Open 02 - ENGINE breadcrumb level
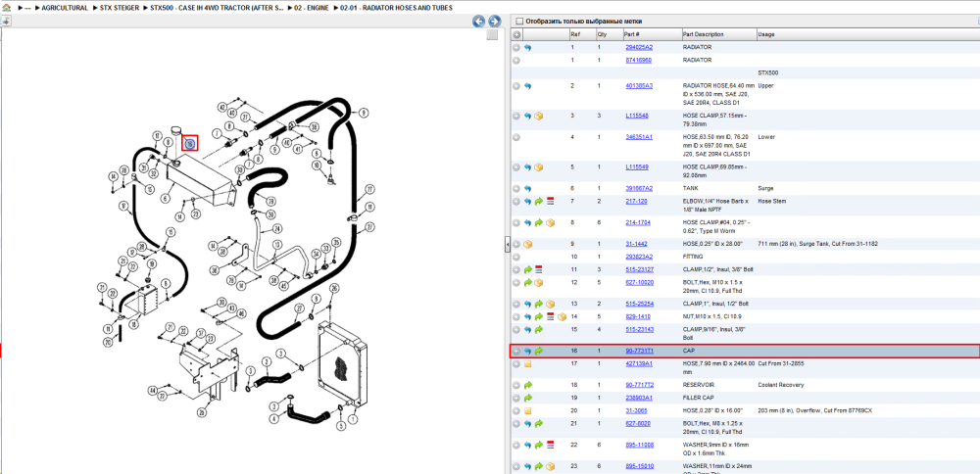Screen dimensions: 980x474 pyautogui.click(x=312, y=8)
